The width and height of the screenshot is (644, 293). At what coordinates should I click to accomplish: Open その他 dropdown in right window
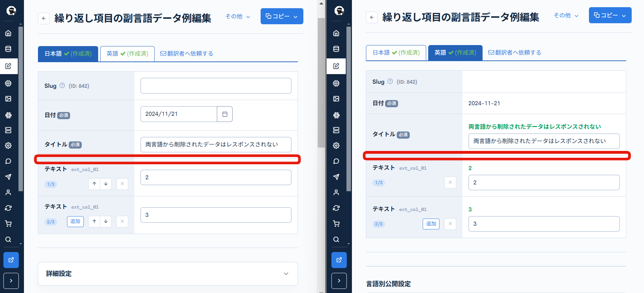[x=566, y=15]
